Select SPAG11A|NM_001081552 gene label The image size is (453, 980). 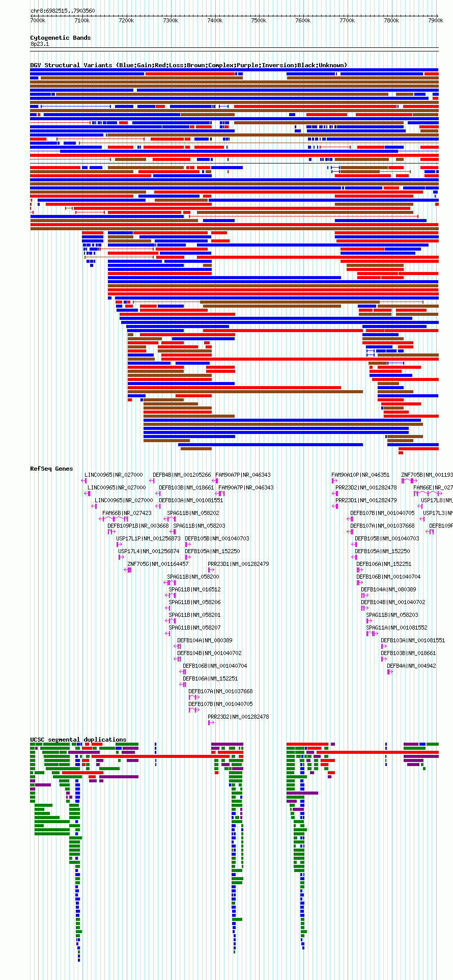coord(397,628)
